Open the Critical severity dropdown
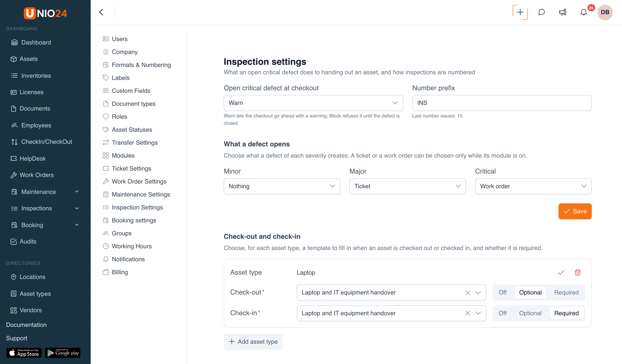 tap(533, 186)
